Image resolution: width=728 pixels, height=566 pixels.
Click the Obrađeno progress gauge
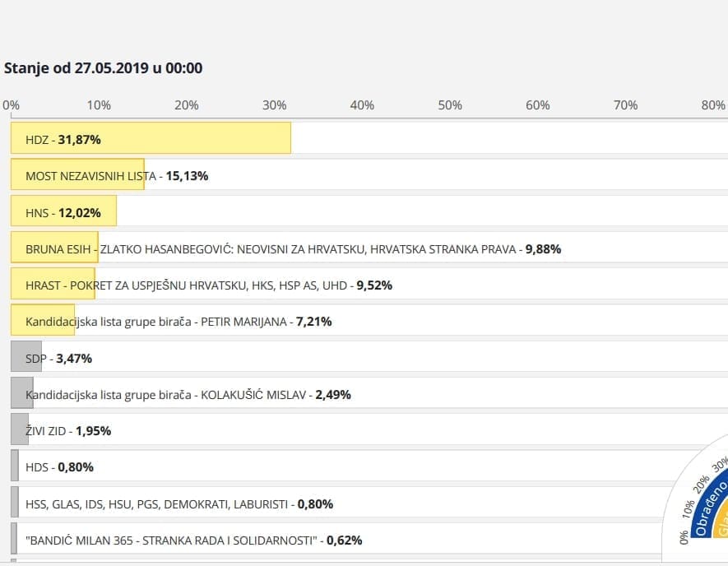704,512
